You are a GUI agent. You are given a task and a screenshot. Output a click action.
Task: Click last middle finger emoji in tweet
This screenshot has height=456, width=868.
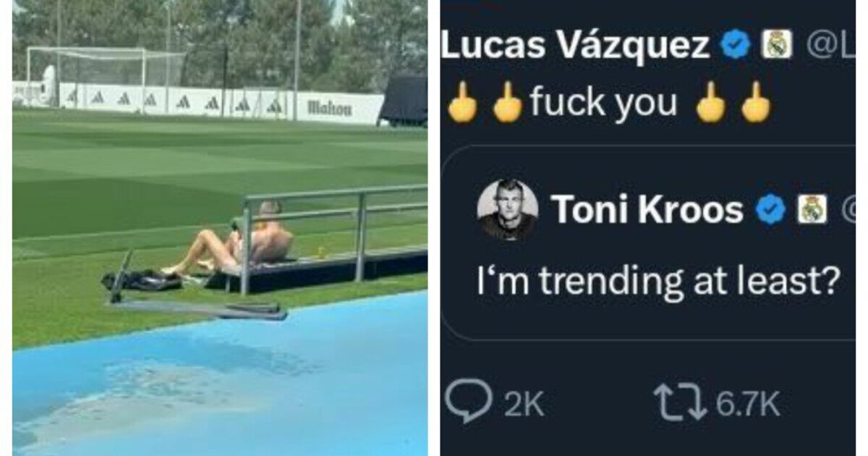(755, 103)
